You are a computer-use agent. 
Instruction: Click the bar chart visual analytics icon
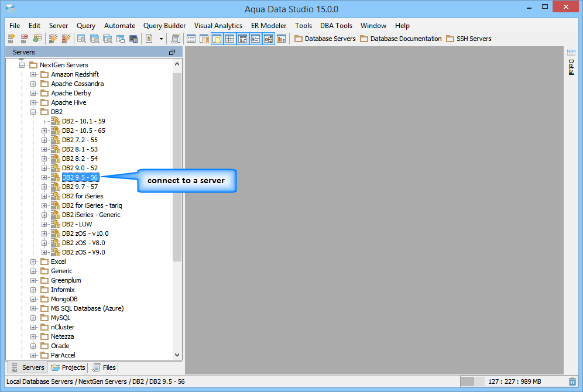[282, 38]
